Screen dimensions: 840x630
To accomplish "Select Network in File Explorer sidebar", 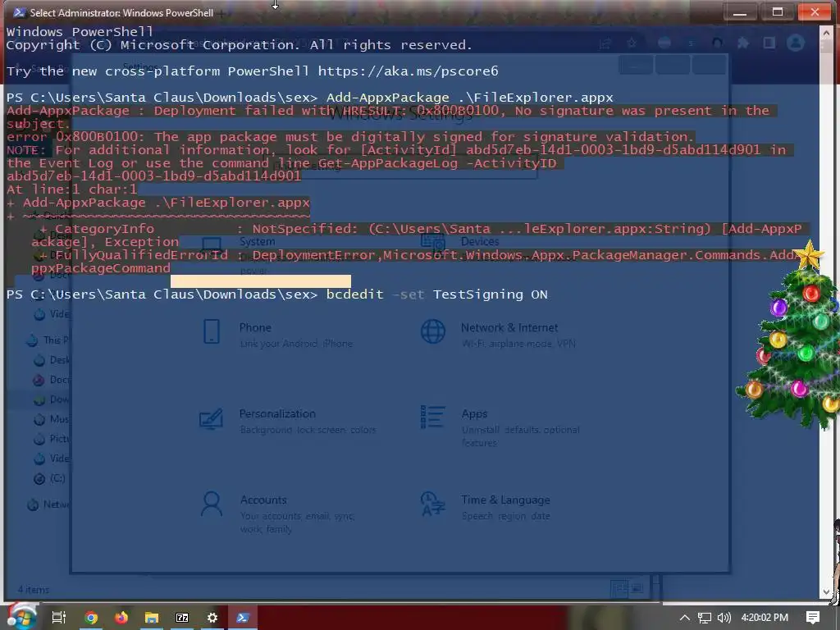I will pos(48,504).
